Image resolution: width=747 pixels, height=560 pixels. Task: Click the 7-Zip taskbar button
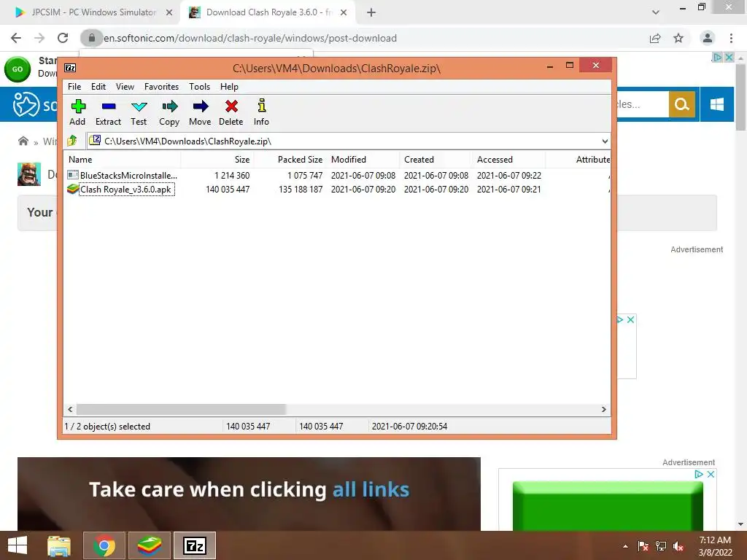(x=195, y=545)
